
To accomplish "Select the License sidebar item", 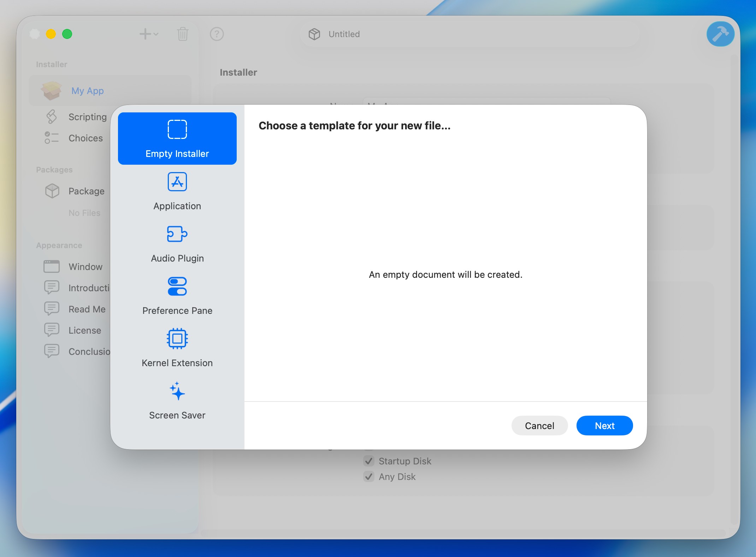I will (85, 330).
